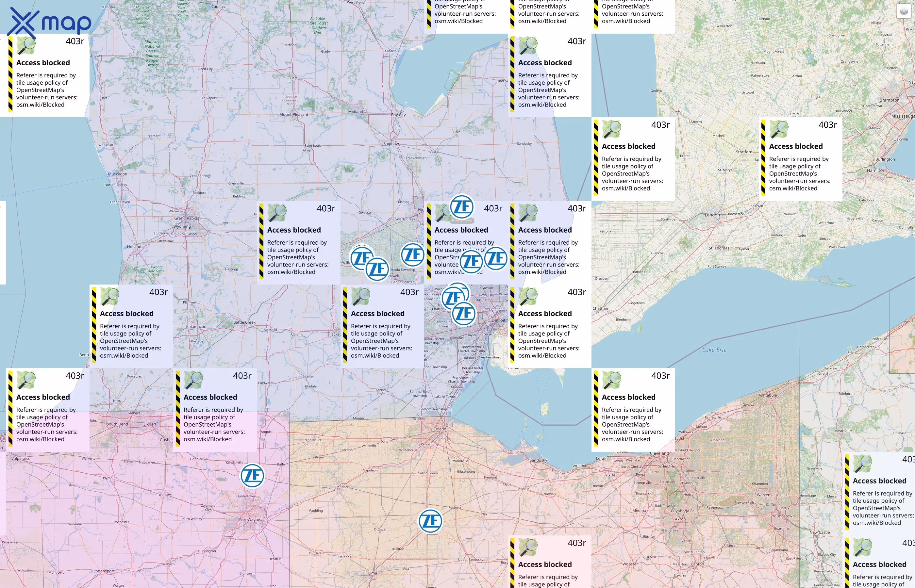Click the Mount Pleasant label
The image size is (915, 588).
click(x=294, y=115)
